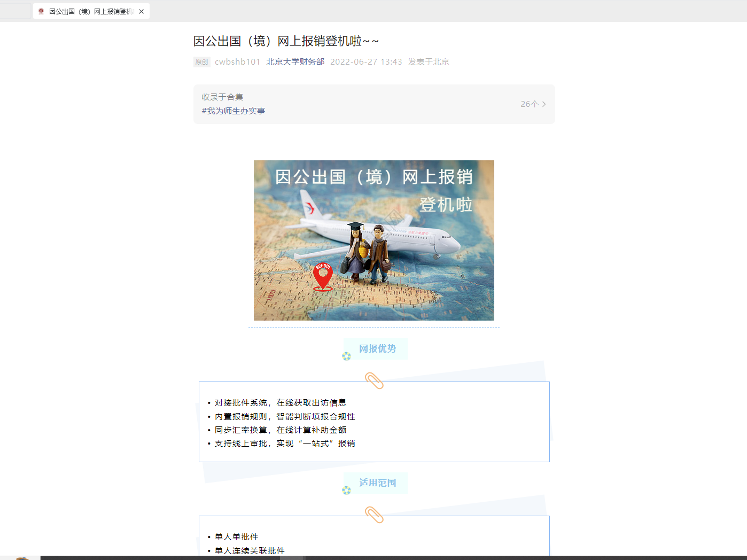The image size is (747, 560).
Task: Open the #我为师生办实事 collection link
Action: point(234,111)
